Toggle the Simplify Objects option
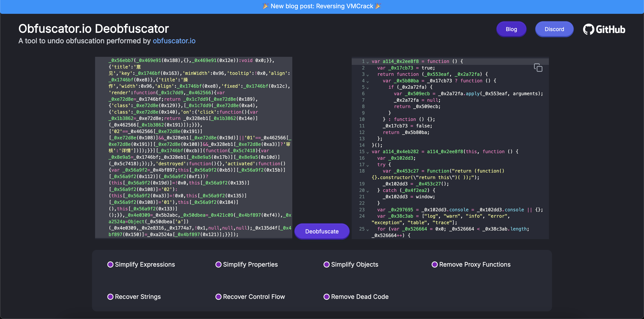This screenshot has width=644, height=319. (326, 264)
